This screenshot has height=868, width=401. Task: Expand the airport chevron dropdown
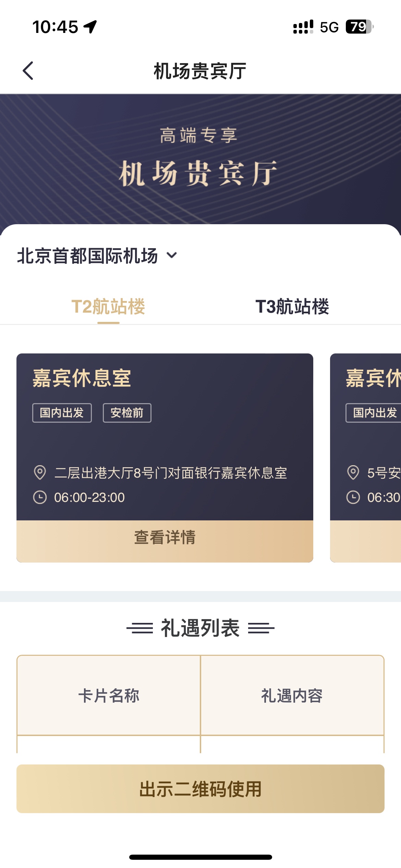172,255
